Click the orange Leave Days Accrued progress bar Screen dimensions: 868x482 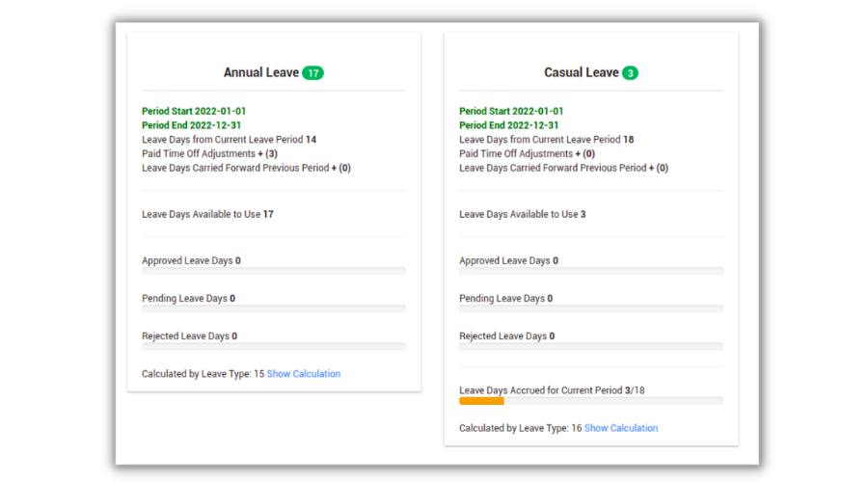[x=481, y=400]
